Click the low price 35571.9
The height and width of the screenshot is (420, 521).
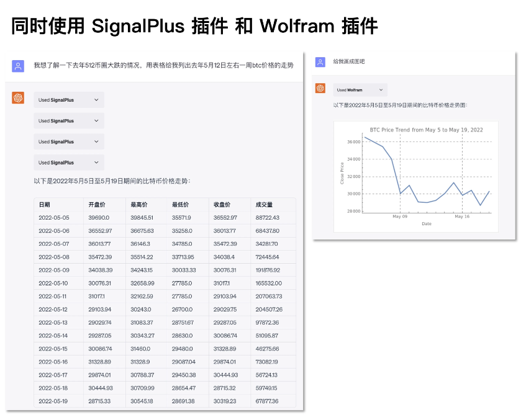[x=181, y=218]
